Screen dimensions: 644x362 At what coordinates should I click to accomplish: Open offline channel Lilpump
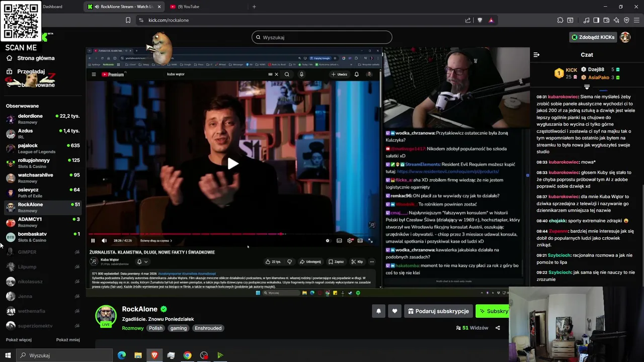pos(43,266)
